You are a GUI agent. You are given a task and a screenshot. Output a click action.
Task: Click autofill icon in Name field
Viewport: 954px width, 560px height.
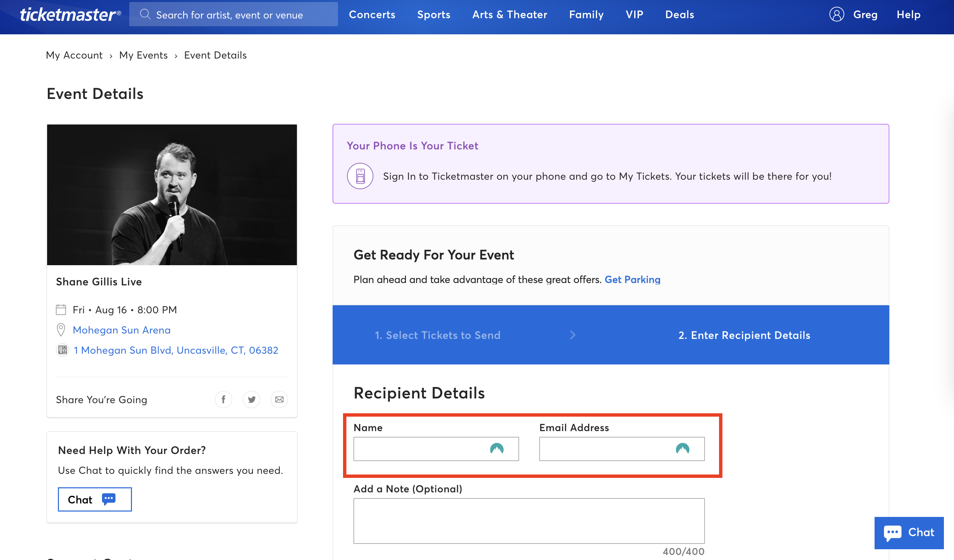[497, 449]
